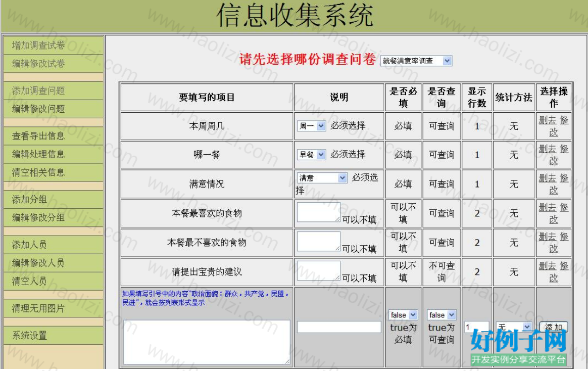588x371 pixels.
Task: Click the 要填写的项目 column header
Action: (x=207, y=98)
